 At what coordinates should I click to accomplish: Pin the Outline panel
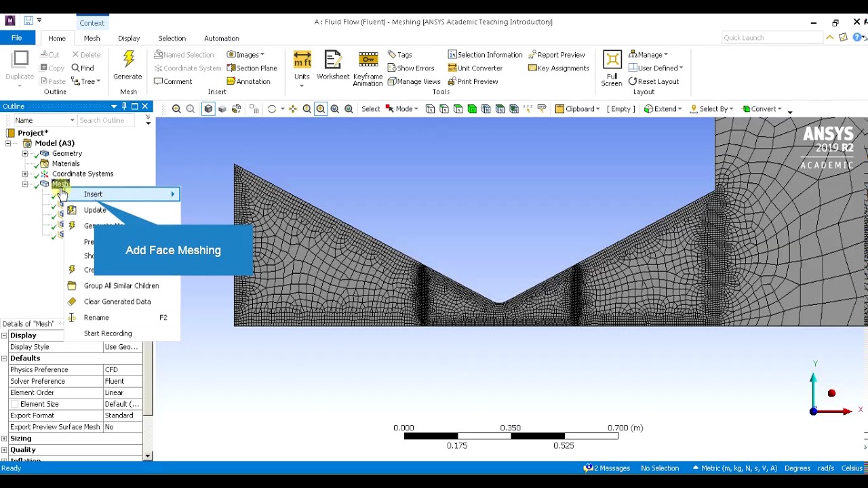click(124, 106)
